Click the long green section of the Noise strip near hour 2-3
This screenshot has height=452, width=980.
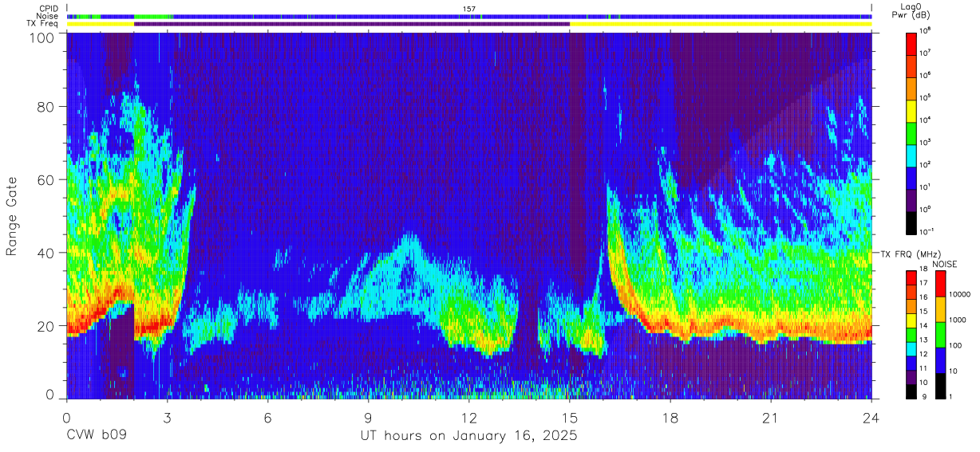(154, 16)
